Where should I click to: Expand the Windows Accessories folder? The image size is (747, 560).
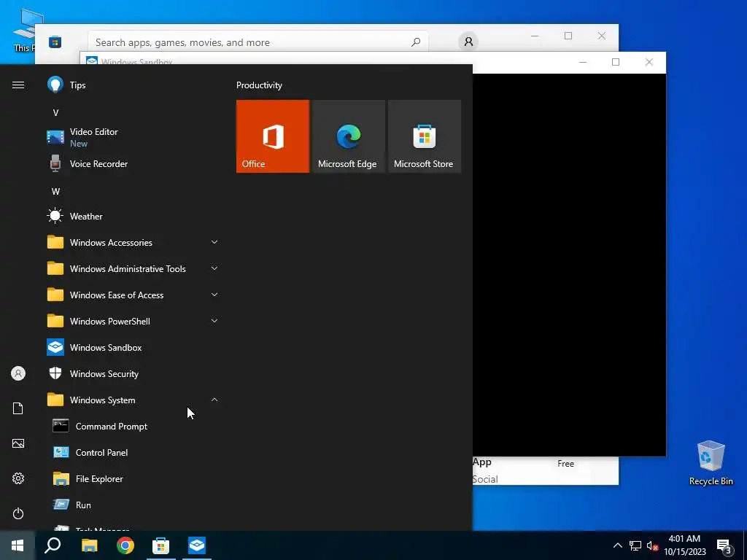pos(133,242)
